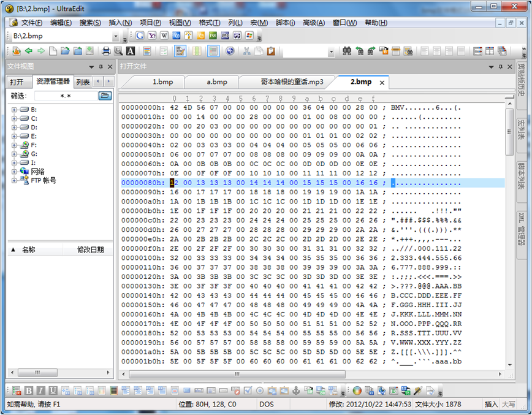
Task: Expand the 网络 network tree node
Action: pos(14,172)
